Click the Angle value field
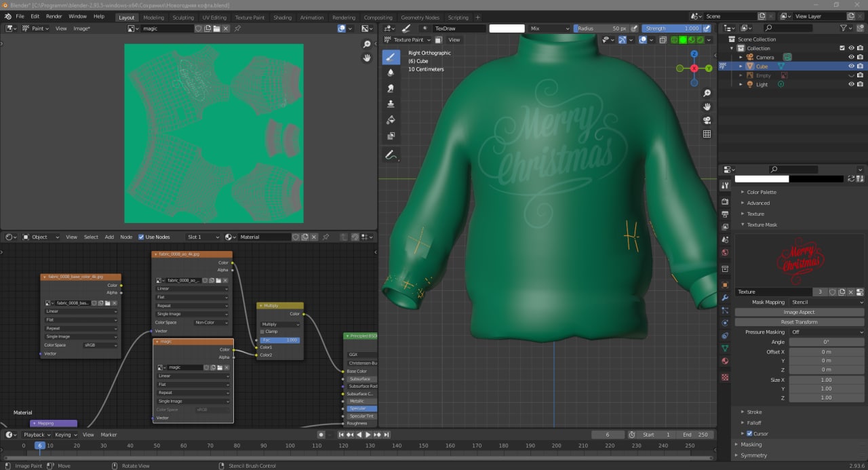The height and width of the screenshot is (470, 868). coord(827,342)
